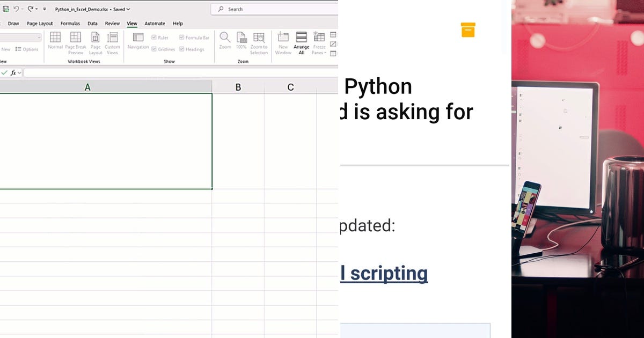Toggle the Gridlines checkbox
644x338 pixels.
pyautogui.click(x=155, y=49)
